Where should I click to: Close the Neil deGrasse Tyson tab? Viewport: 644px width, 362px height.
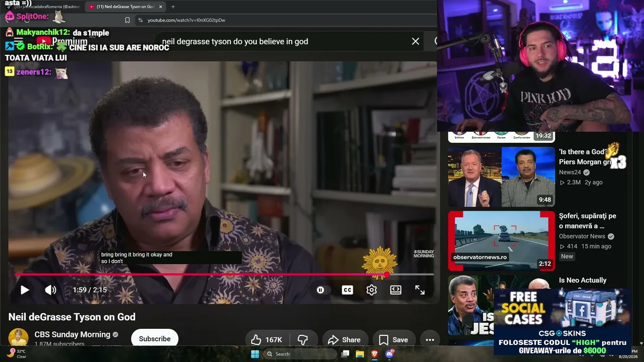(x=160, y=7)
